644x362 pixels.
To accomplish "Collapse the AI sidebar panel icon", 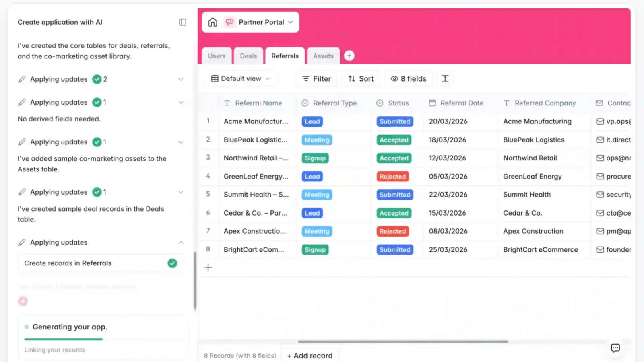I will (182, 22).
